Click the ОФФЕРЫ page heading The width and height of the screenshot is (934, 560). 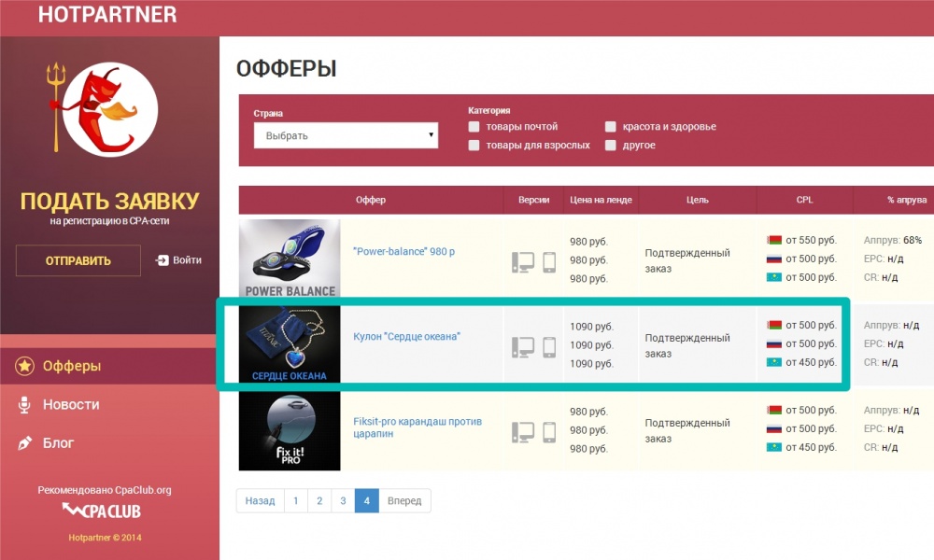(x=287, y=68)
